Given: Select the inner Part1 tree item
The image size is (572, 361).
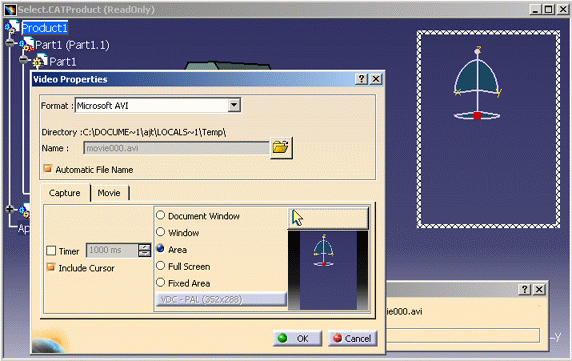Looking at the screenshot, I should tap(62, 62).
